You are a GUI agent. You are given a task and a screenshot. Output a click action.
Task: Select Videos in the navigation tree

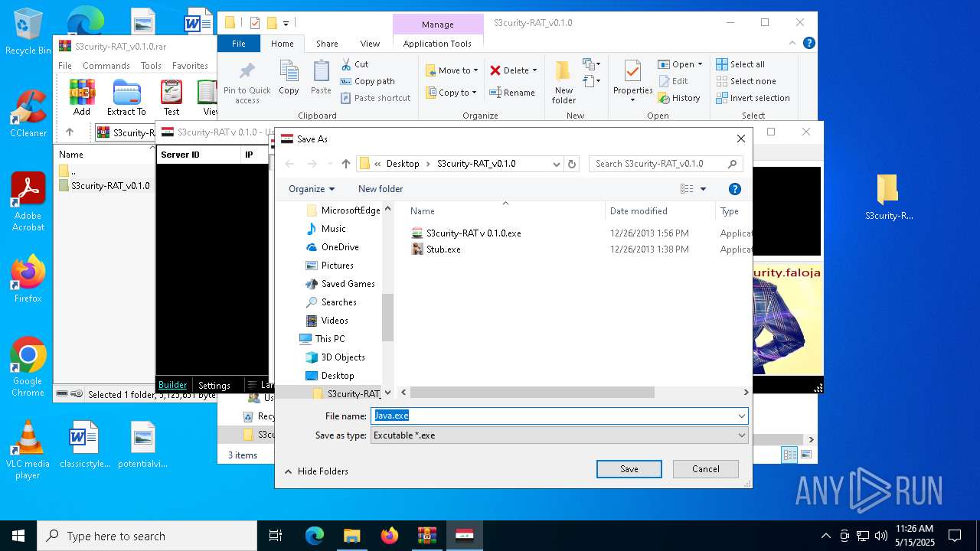tap(335, 320)
